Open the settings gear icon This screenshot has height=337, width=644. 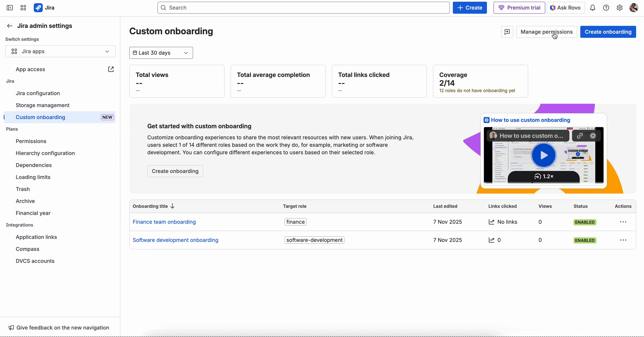pos(619,8)
